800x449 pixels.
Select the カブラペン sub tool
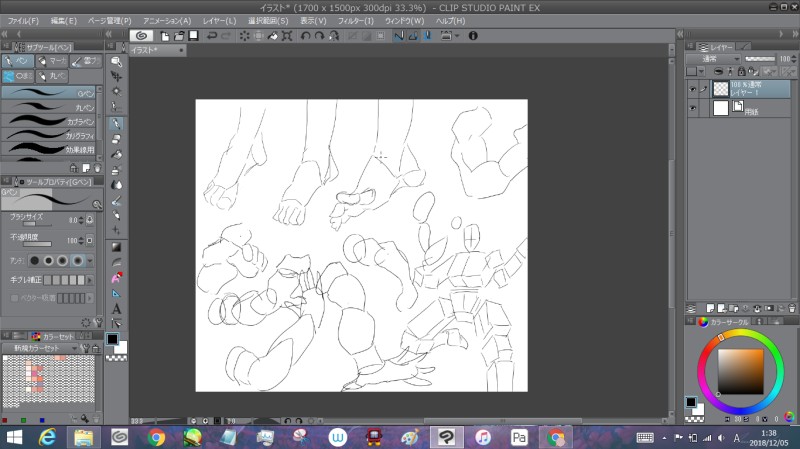[49, 121]
